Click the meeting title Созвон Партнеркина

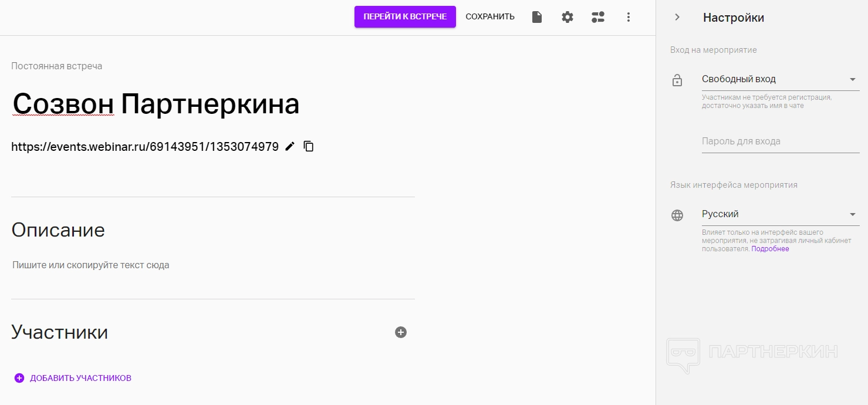tap(156, 104)
